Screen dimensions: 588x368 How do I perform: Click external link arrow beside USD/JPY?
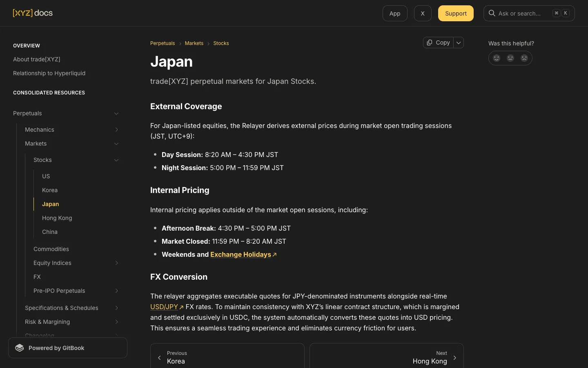pos(181,307)
